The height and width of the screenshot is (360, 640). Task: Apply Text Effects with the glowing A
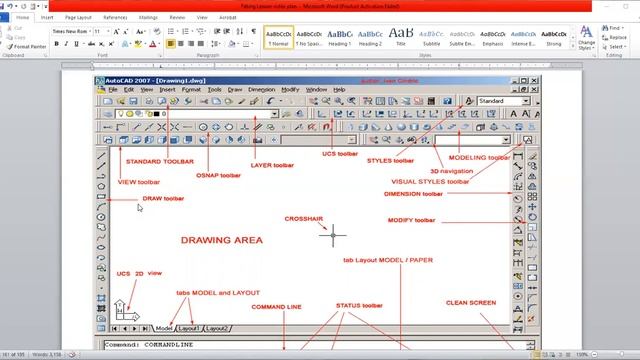tap(125, 44)
